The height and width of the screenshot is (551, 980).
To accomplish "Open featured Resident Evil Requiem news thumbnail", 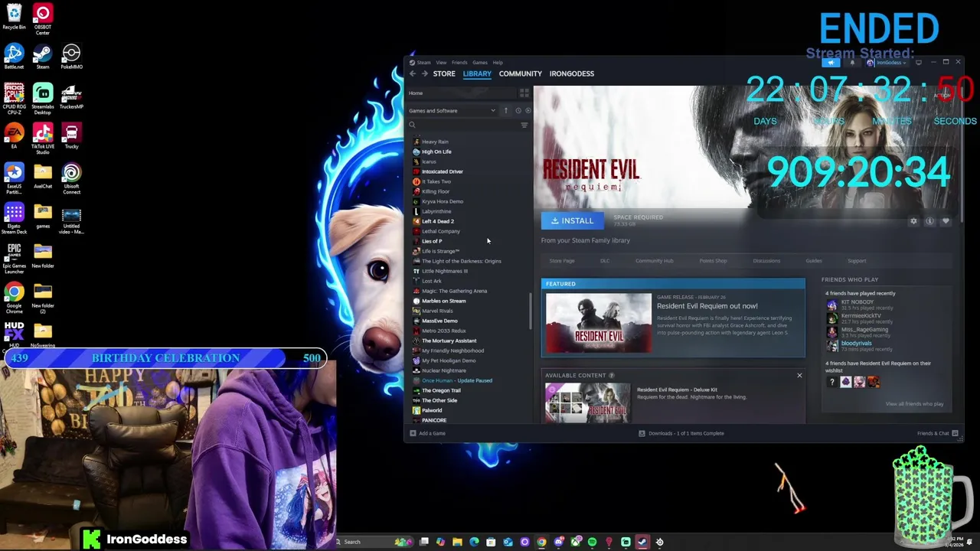I will click(599, 324).
